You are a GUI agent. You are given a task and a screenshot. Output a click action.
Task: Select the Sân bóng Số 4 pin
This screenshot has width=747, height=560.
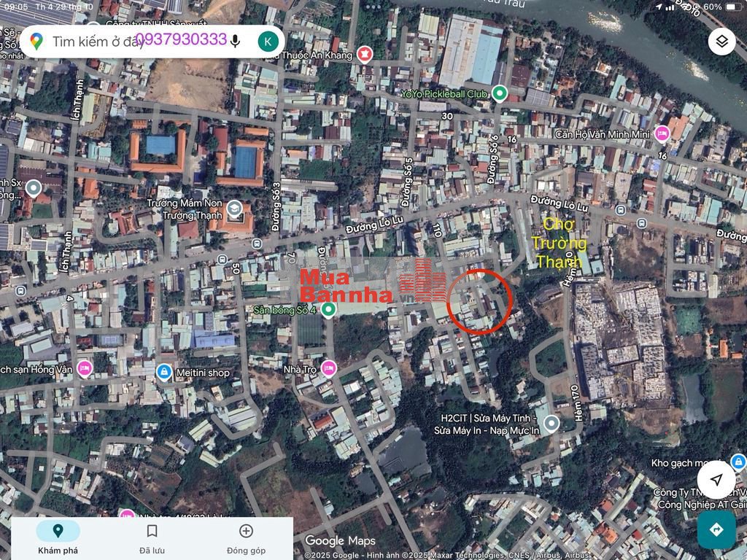(328, 311)
